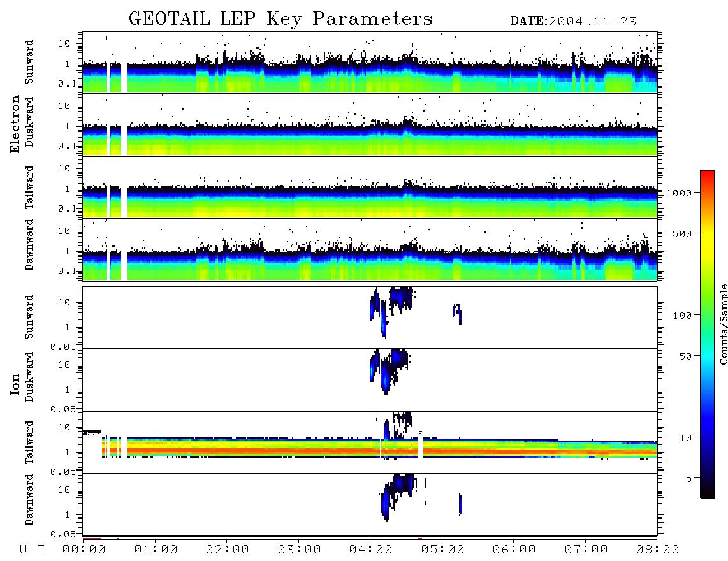Click the vertical Ion group label
The image size is (728, 561).
click(x=15, y=384)
